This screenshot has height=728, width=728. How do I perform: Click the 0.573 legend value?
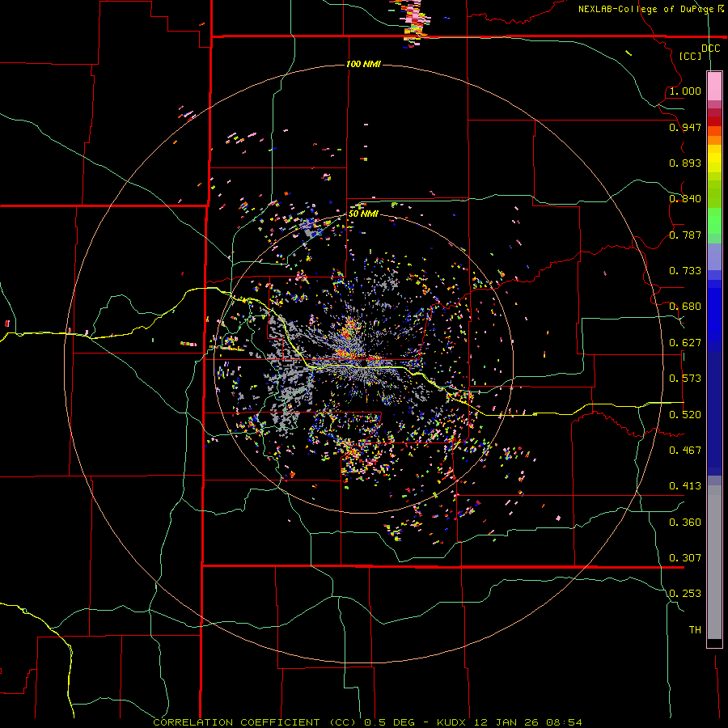tap(685, 379)
